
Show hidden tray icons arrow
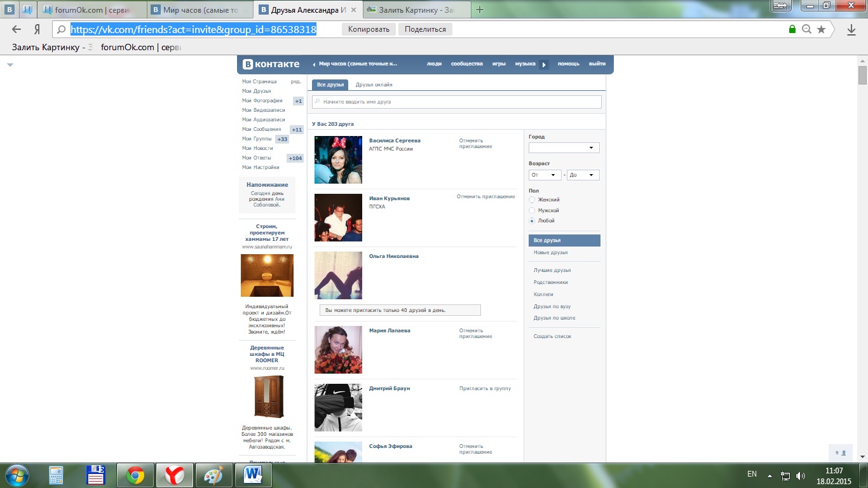pyautogui.click(x=770, y=475)
